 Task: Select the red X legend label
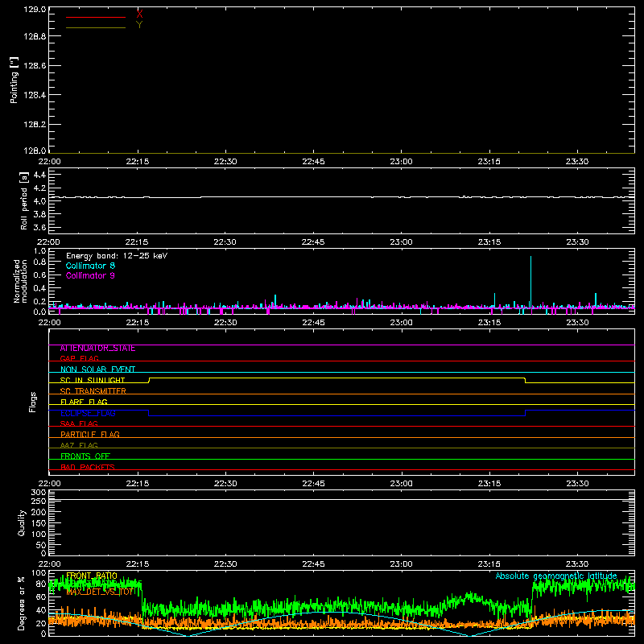139,14
